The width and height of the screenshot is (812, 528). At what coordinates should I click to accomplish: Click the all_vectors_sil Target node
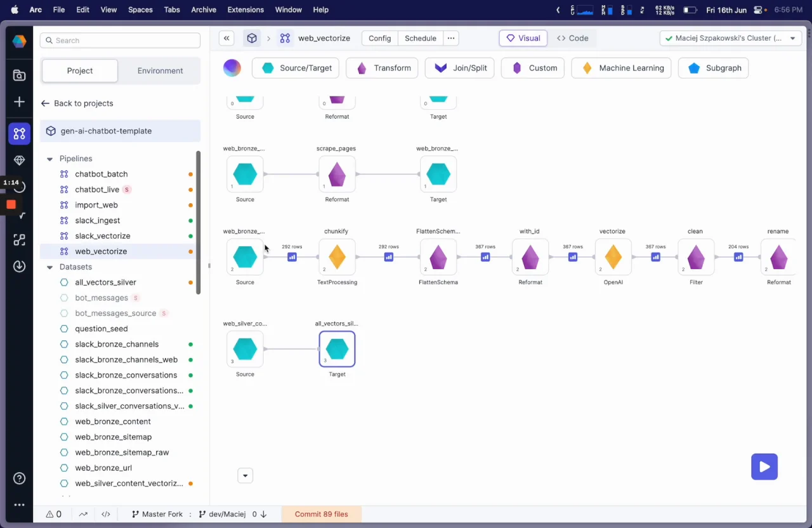(337, 349)
